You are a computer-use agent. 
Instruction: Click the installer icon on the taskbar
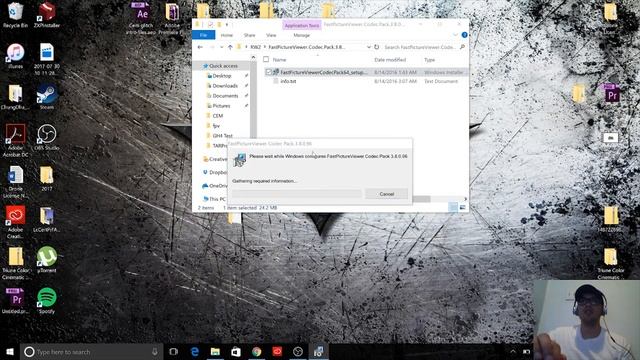coord(318,351)
